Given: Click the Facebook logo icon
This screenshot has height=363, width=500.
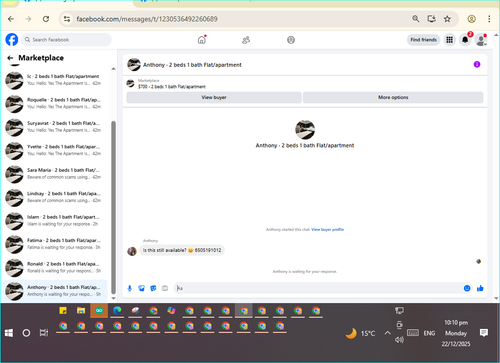Looking at the screenshot, I should (x=12, y=40).
